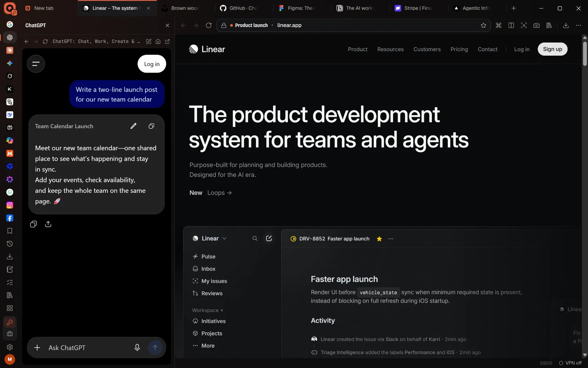Click the search icon in Linear preview

point(255,238)
